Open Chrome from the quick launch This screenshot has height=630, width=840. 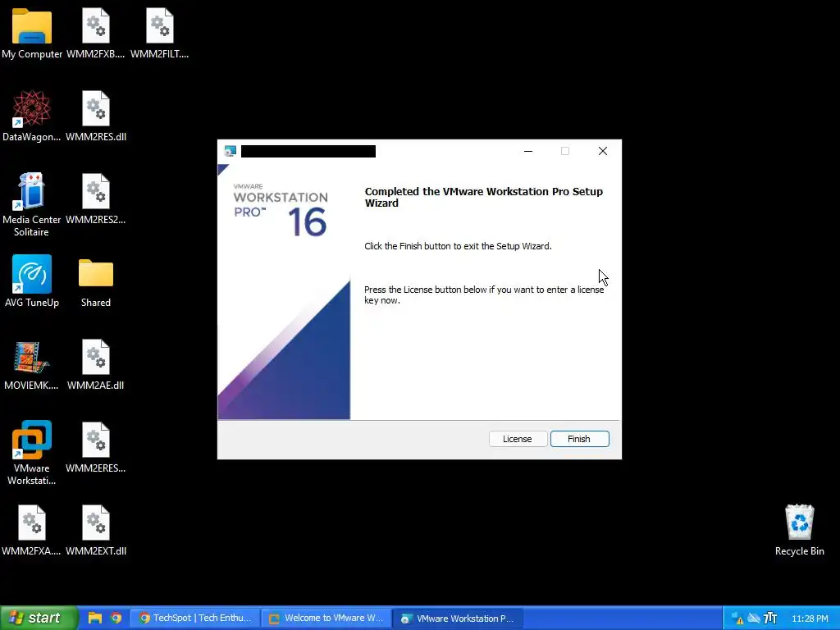(x=116, y=618)
